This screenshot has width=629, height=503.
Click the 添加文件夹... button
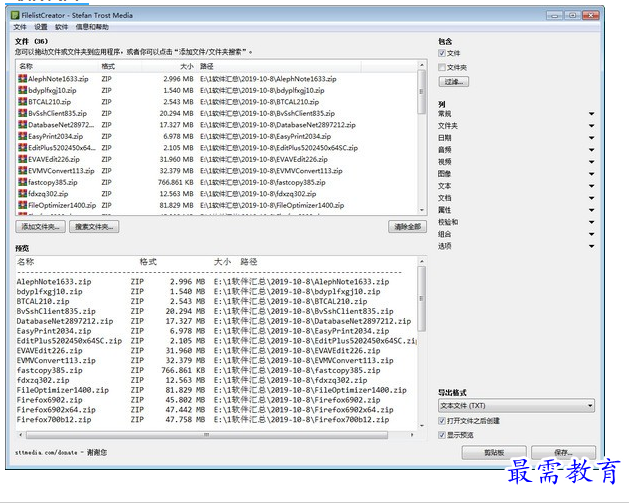click(x=41, y=227)
